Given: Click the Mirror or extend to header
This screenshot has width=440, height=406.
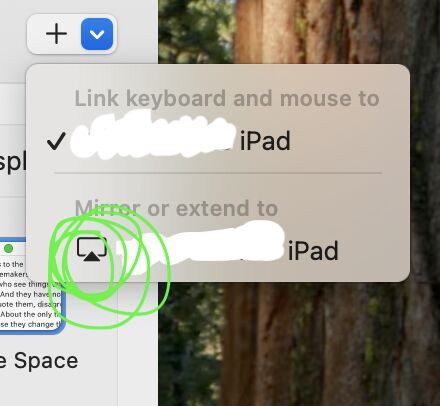Looking at the screenshot, I should (176, 208).
